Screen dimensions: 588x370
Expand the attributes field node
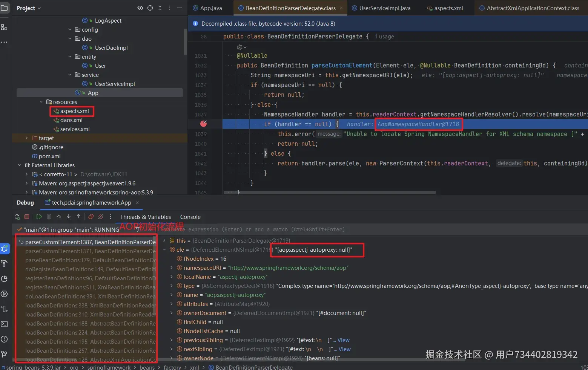[172, 304]
